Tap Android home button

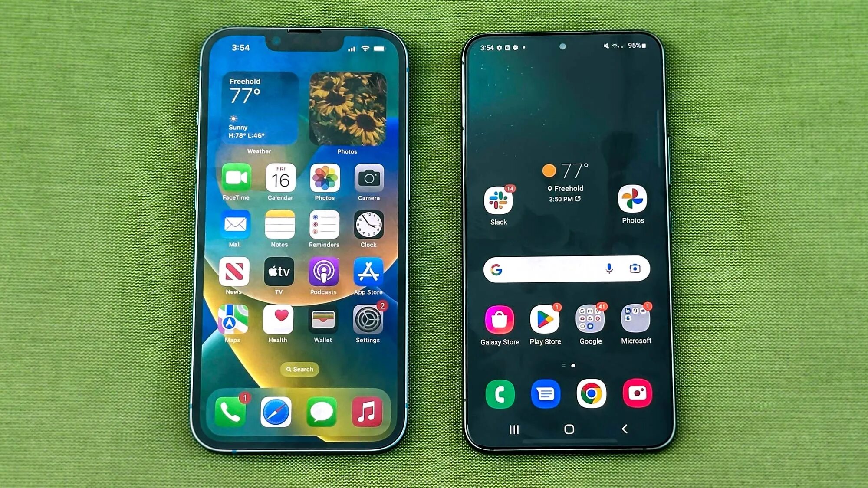[566, 429]
